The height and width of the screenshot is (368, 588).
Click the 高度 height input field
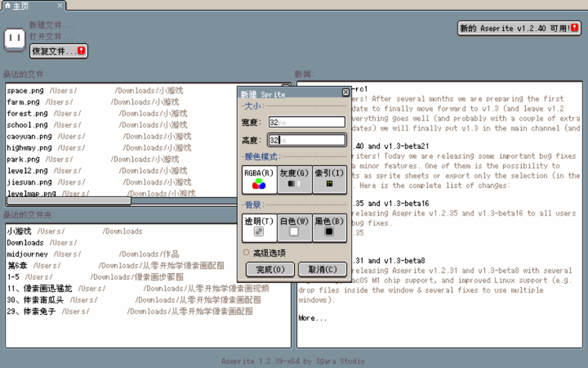click(x=306, y=140)
